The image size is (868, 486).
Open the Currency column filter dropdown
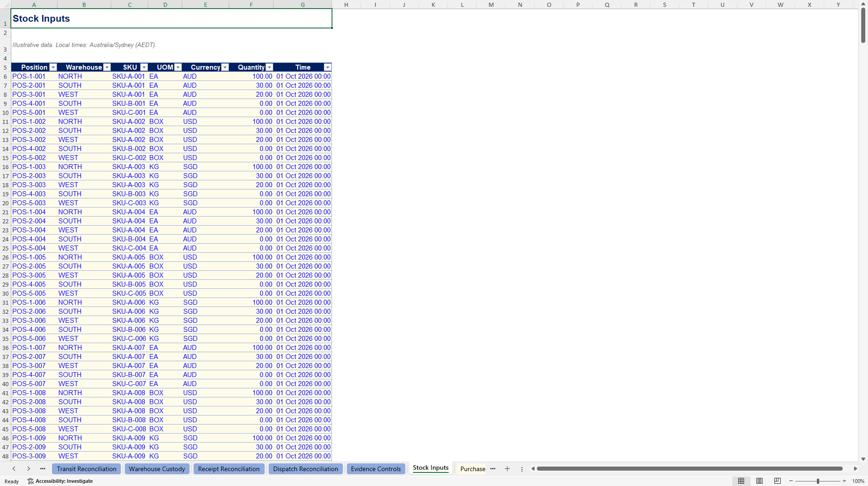(x=225, y=67)
